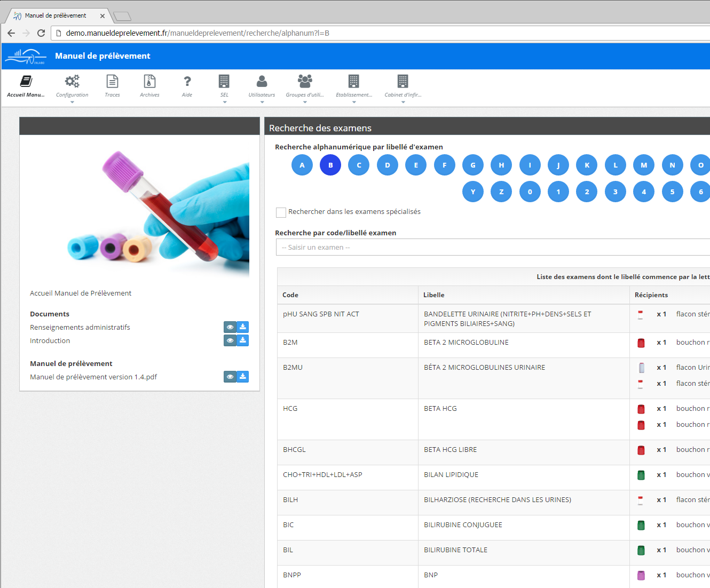Open the Utilisateurs person icon
The image size is (710, 588).
(x=262, y=82)
